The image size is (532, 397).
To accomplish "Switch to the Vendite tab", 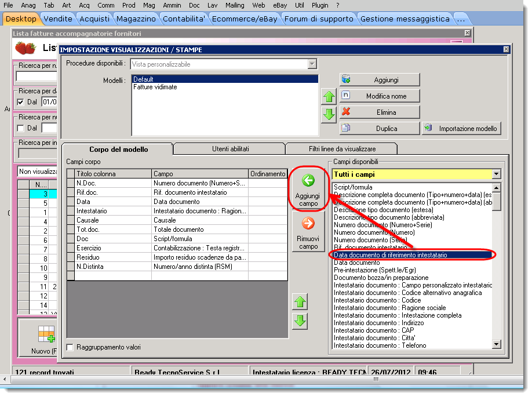I will coord(58,19).
